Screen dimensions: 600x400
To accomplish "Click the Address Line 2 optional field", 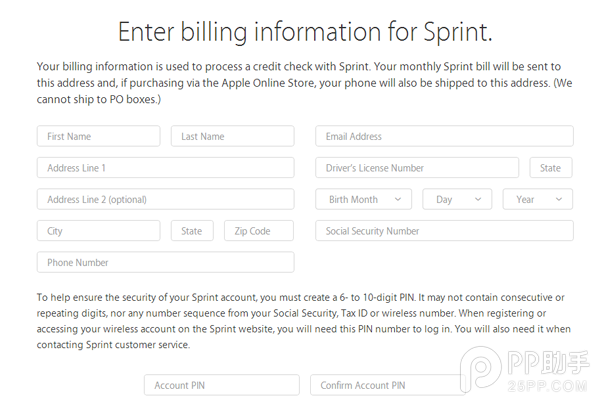I will click(x=165, y=199).
